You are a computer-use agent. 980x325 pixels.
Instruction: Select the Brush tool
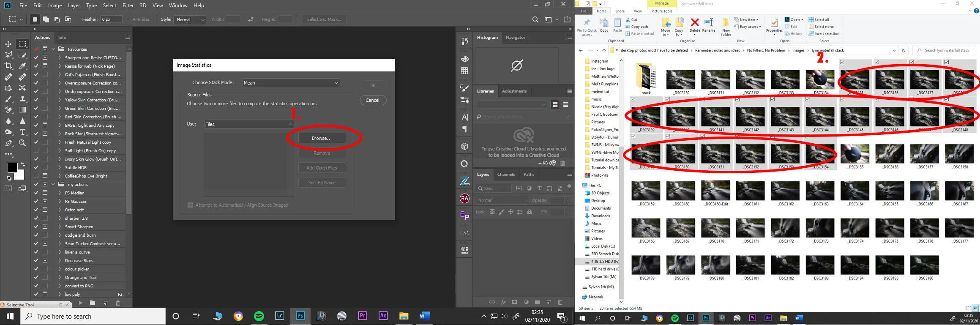pyautogui.click(x=8, y=99)
